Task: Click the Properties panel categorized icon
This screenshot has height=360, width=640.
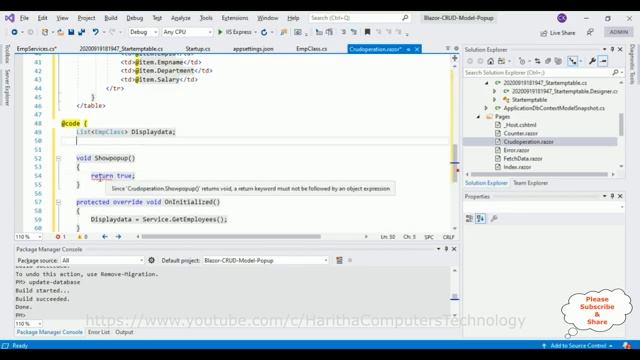Action: pos(469,219)
